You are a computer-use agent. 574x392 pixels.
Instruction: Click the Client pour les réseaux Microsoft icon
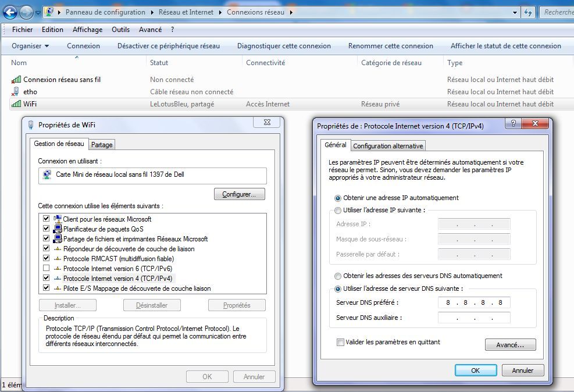point(58,219)
